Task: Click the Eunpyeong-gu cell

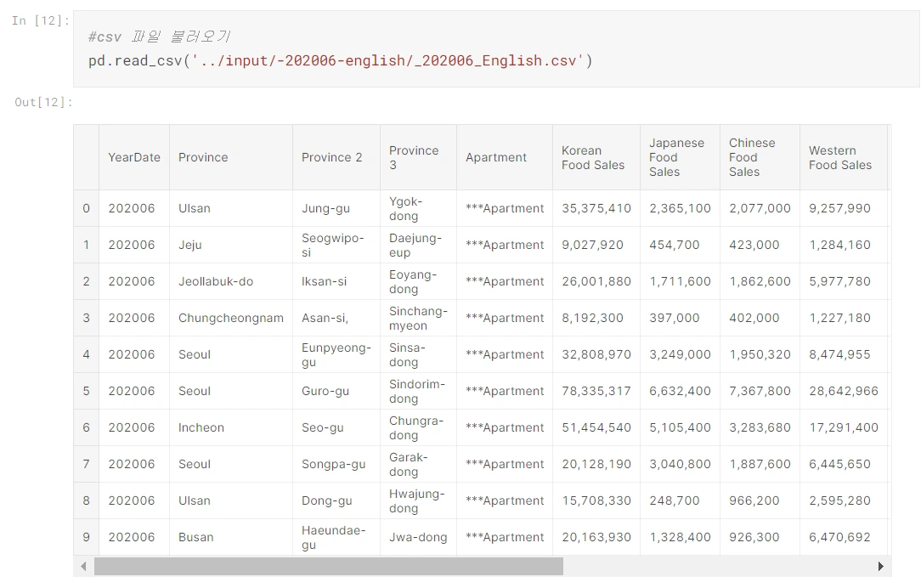Action: [x=336, y=355]
